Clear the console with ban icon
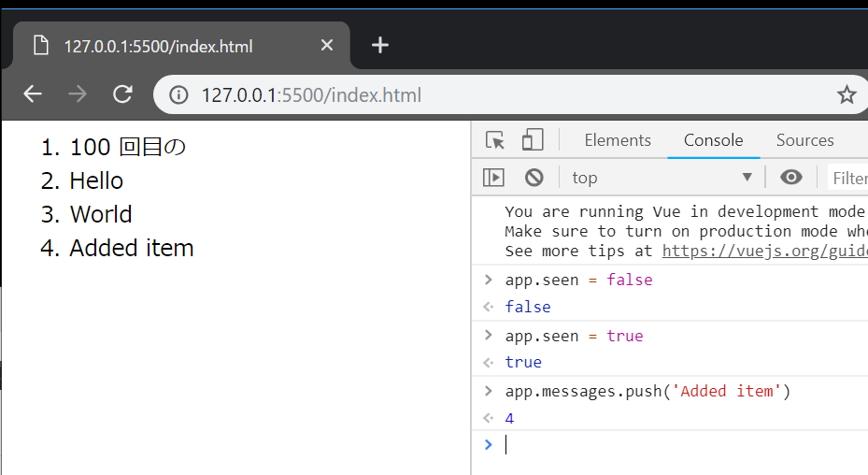868x475 pixels. pos(534,178)
